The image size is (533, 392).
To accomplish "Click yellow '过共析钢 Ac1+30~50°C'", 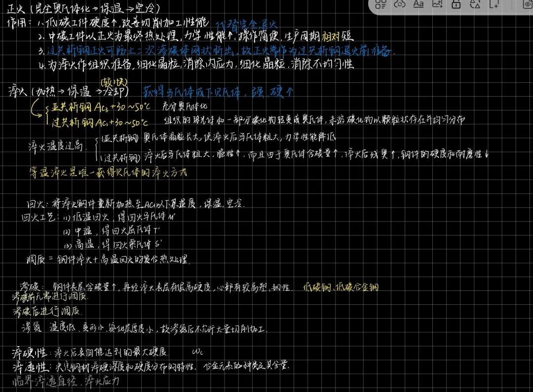I will [100, 122].
